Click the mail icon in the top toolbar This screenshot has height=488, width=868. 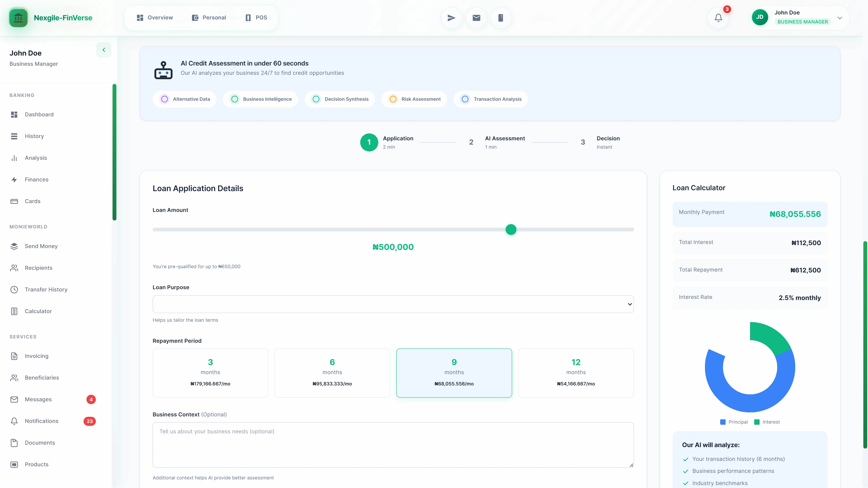click(476, 18)
